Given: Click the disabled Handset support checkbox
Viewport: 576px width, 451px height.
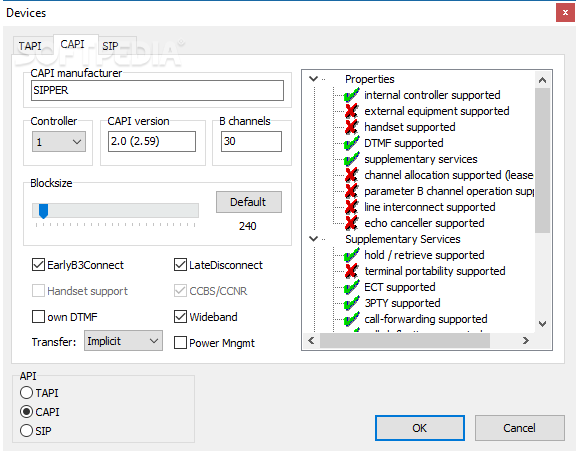Looking at the screenshot, I should coord(38,291).
